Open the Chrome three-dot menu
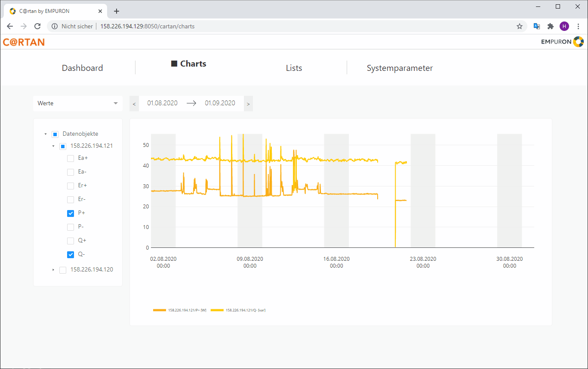 [578, 26]
